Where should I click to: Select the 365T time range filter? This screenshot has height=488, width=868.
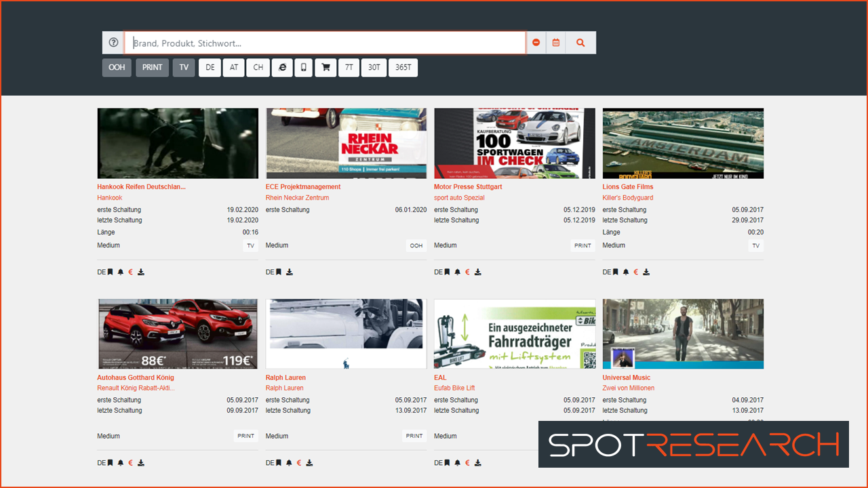pos(403,68)
